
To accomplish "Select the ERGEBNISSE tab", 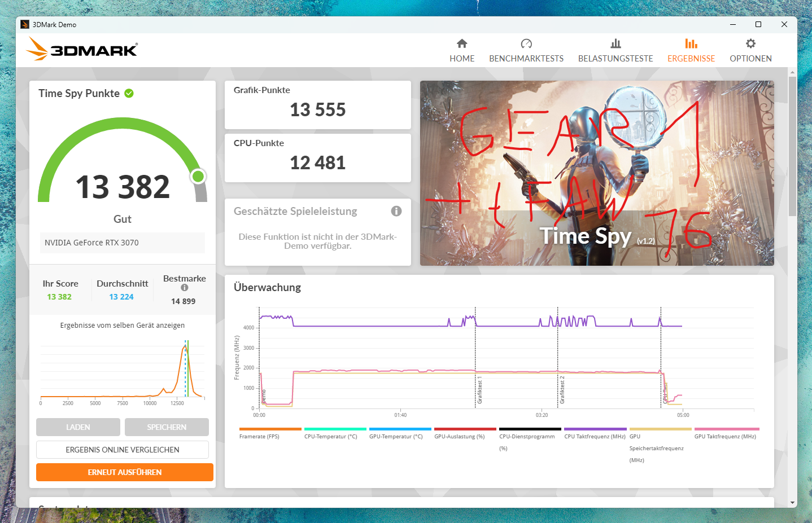I will [691, 51].
